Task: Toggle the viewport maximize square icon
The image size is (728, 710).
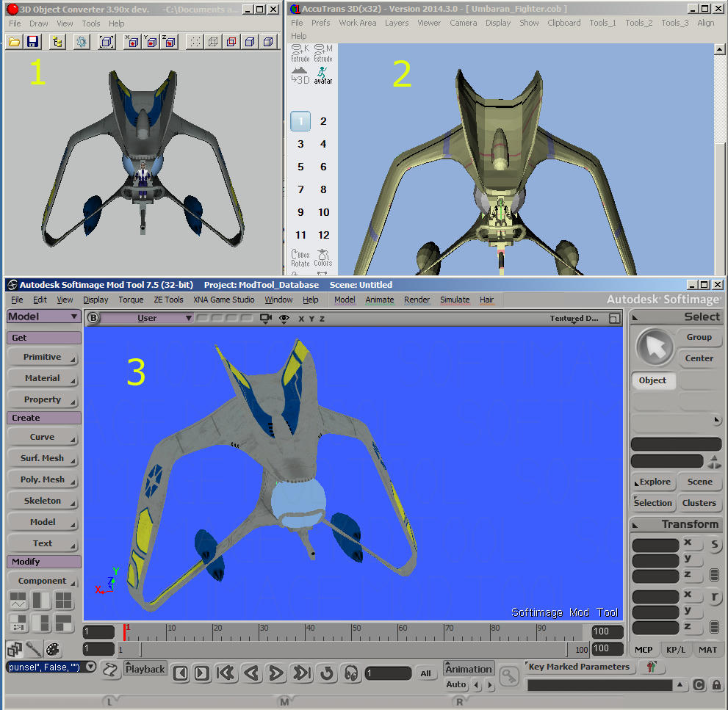Action: [614, 319]
